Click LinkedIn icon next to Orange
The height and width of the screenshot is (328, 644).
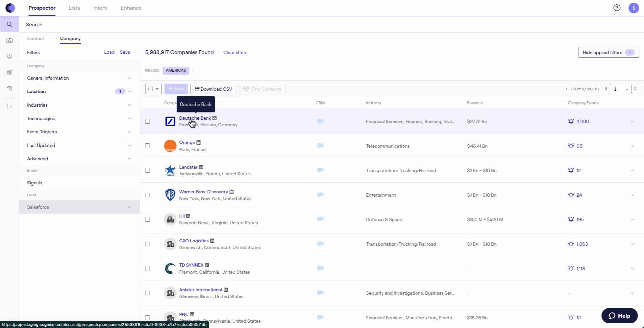click(198, 142)
